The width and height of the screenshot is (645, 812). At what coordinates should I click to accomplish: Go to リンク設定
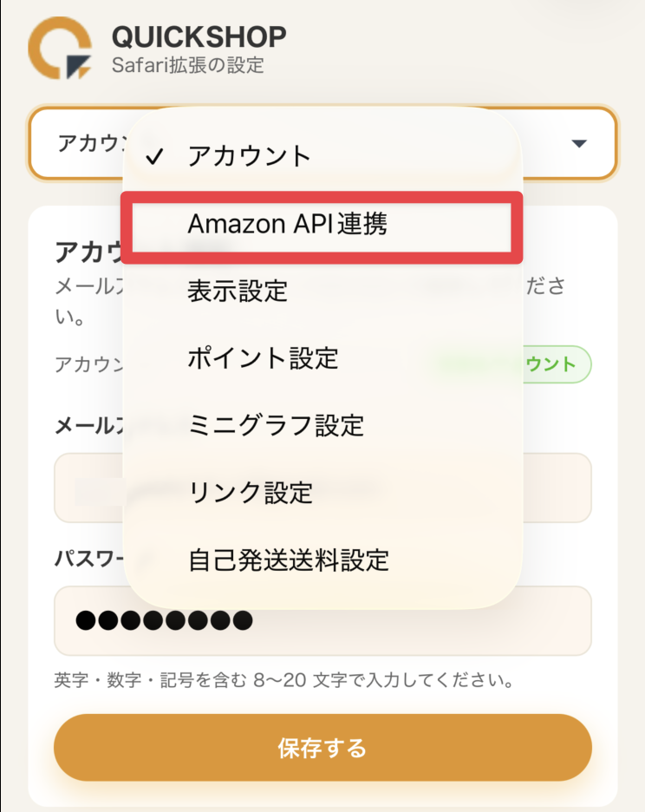tap(250, 493)
